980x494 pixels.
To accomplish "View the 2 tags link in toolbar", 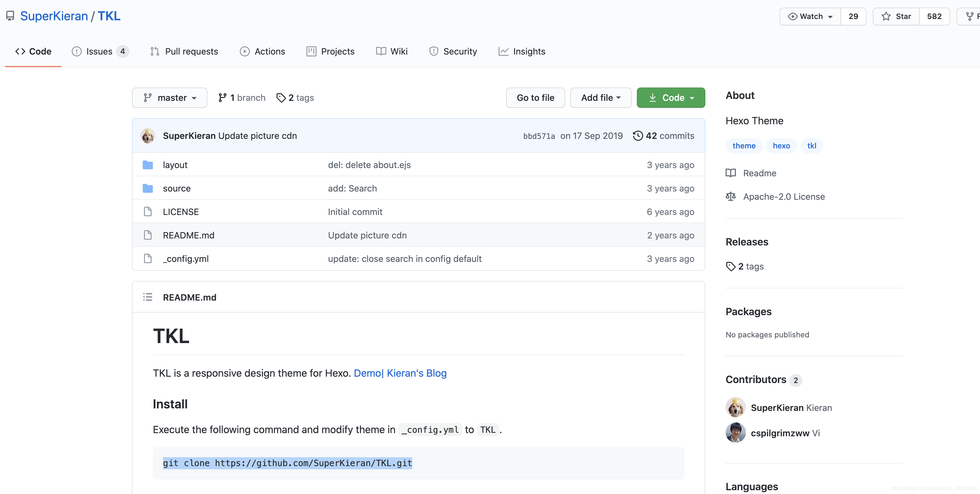I will pos(295,98).
